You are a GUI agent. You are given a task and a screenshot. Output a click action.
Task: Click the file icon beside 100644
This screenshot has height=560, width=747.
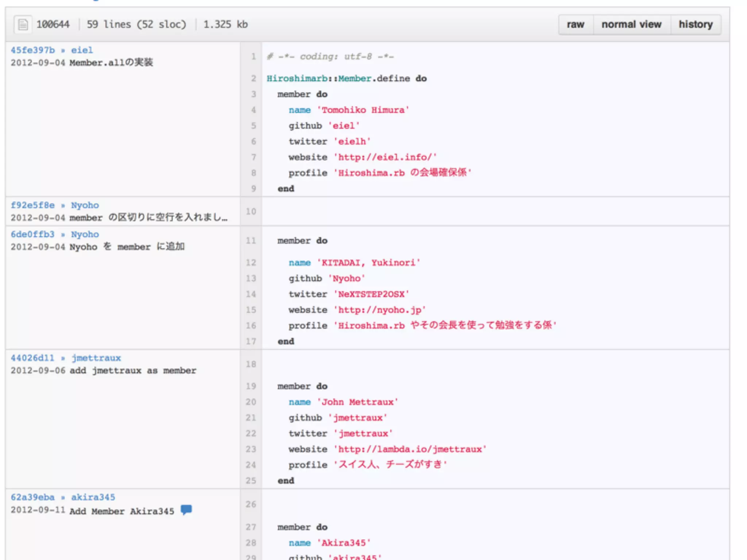[23, 24]
